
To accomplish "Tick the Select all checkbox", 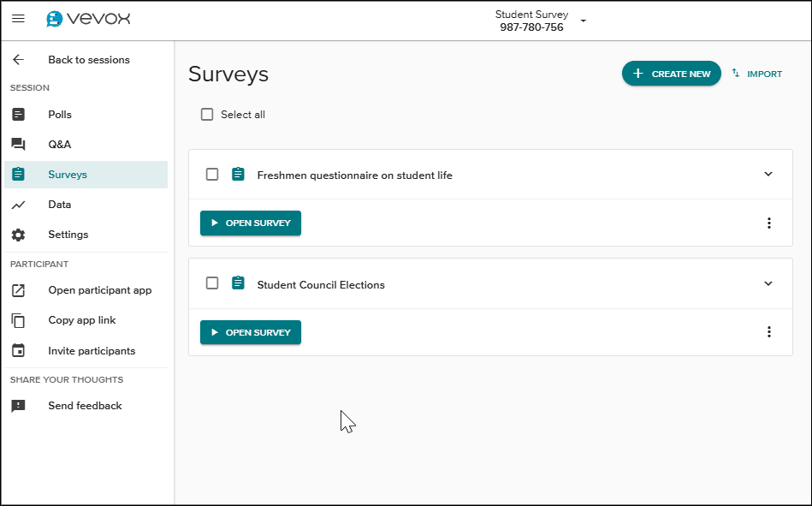I will pyautogui.click(x=206, y=113).
